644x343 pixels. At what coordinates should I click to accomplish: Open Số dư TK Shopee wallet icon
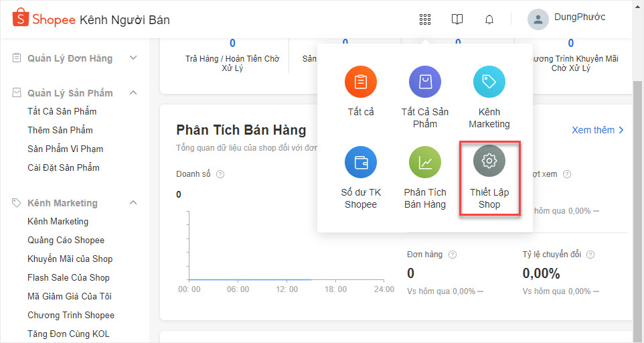pyautogui.click(x=361, y=162)
